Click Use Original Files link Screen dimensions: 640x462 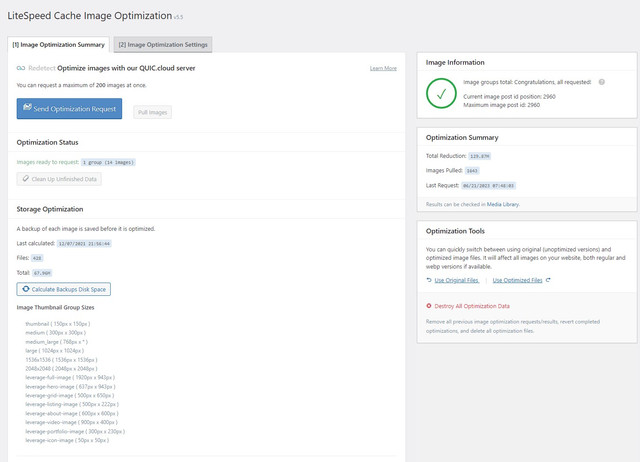coord(457,280)
